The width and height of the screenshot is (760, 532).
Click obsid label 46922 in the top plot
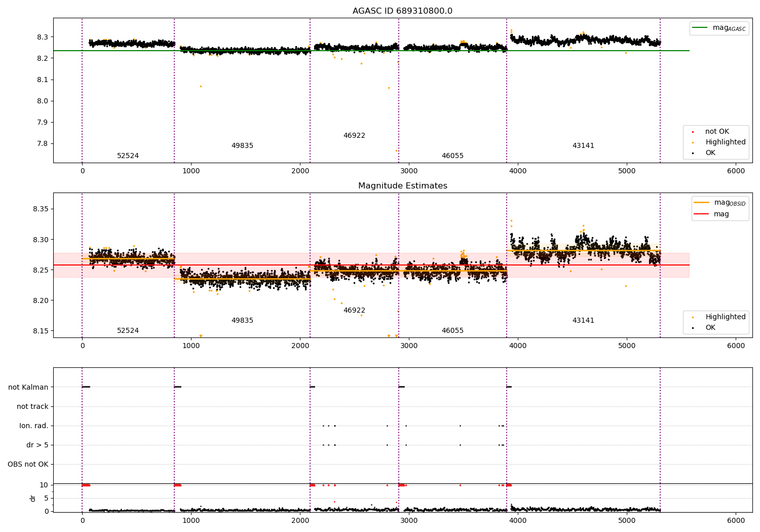pyautogui.click(x=354, y=136)
